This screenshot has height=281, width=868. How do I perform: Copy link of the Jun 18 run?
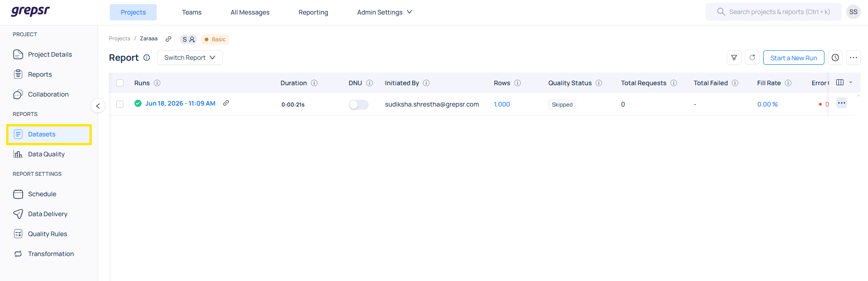(x=226, y=103)
